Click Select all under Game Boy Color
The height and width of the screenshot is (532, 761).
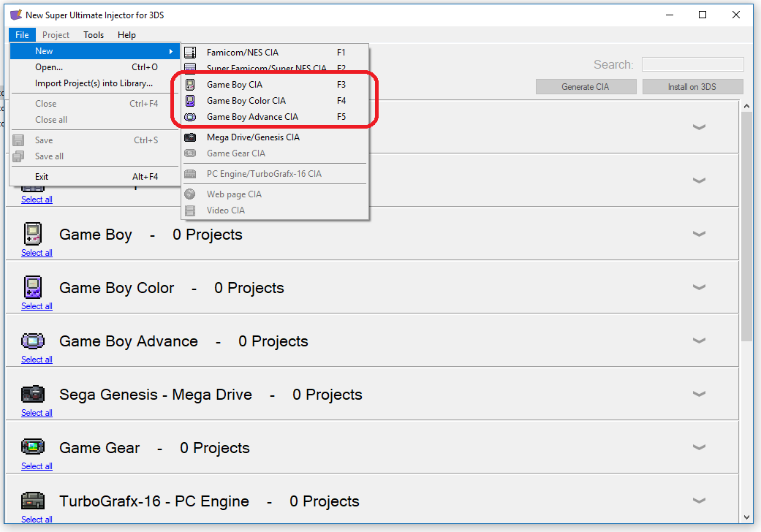(37, 306)
